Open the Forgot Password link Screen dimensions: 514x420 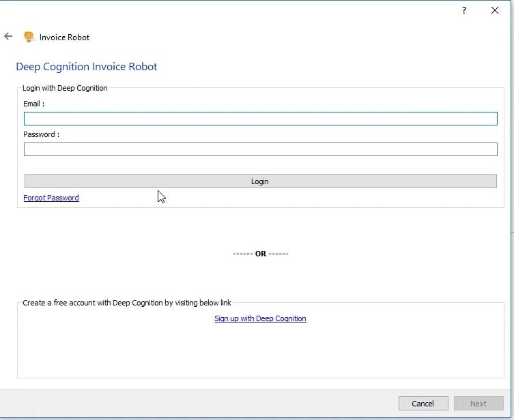coord(51,198)
